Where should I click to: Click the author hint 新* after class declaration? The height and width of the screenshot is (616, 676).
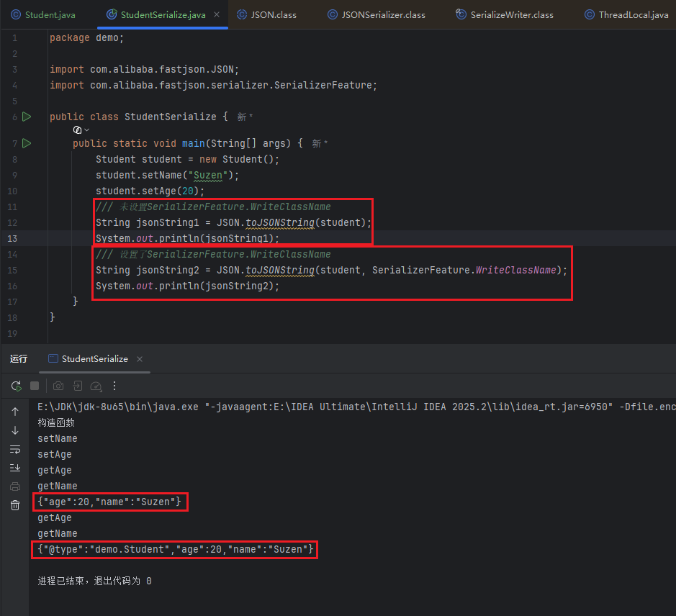point(245,117)
